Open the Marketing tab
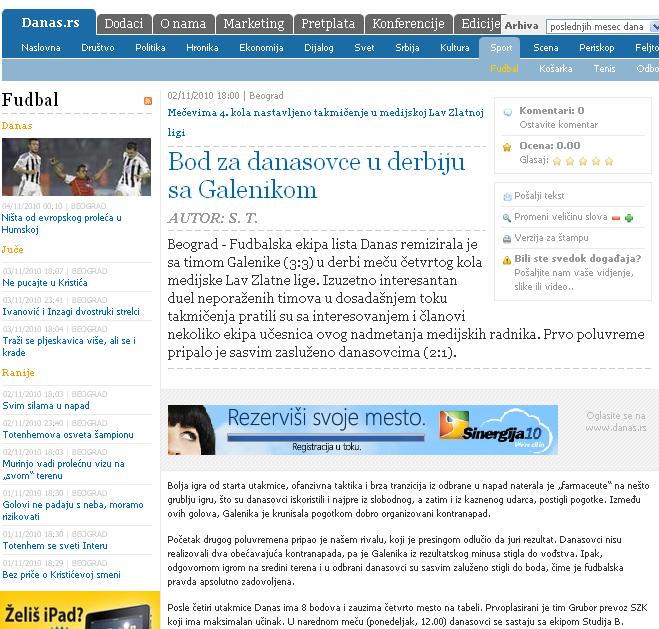 (253, 24)
